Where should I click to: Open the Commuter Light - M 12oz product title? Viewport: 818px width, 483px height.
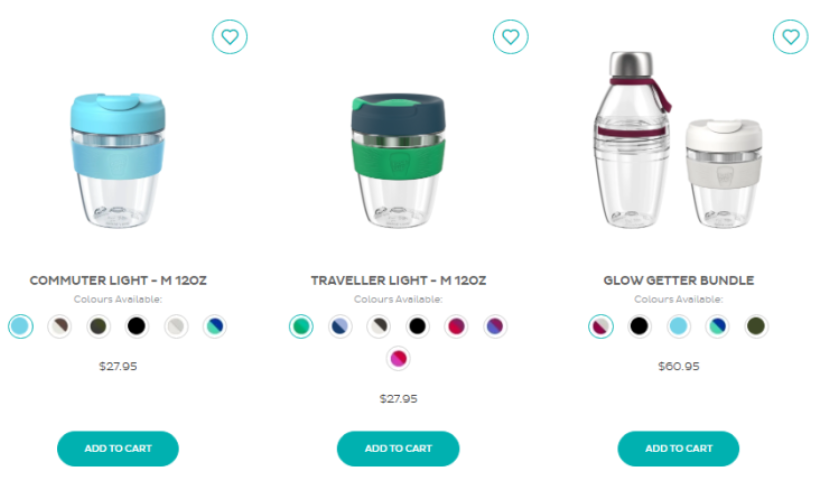118,281
